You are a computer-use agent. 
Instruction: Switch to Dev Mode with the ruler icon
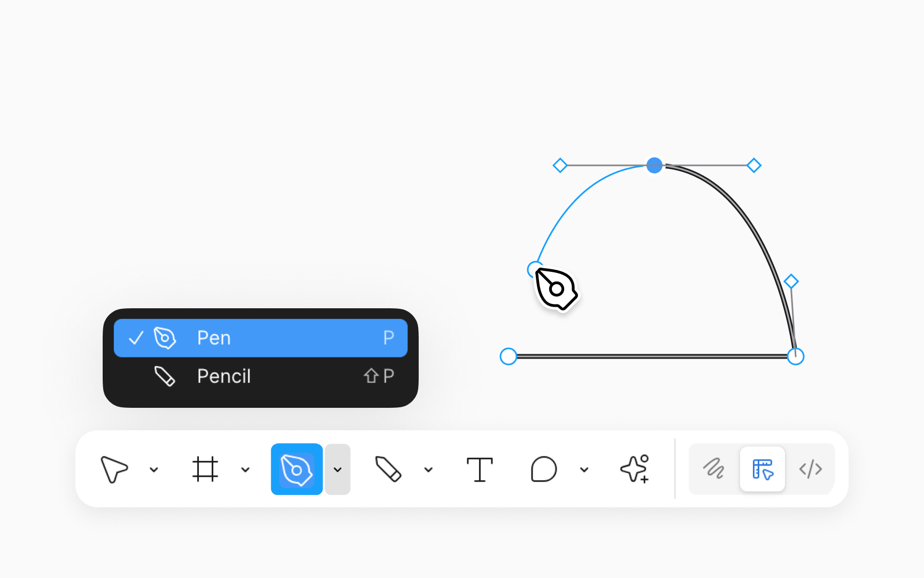pos(763,469)
